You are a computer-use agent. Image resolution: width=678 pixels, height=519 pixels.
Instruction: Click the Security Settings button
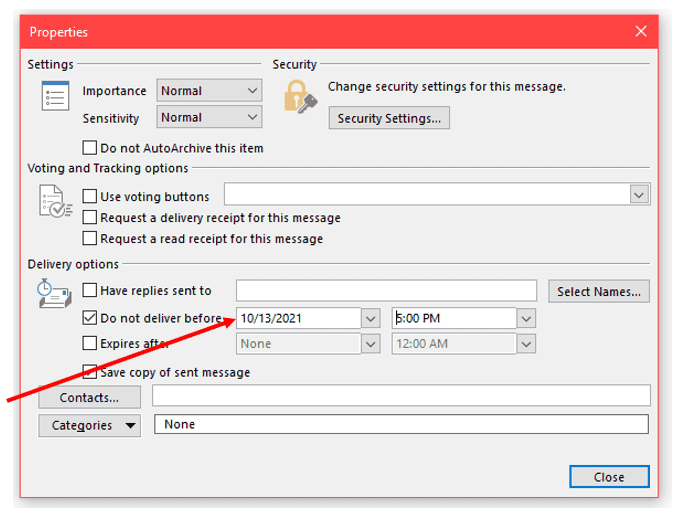389,118
